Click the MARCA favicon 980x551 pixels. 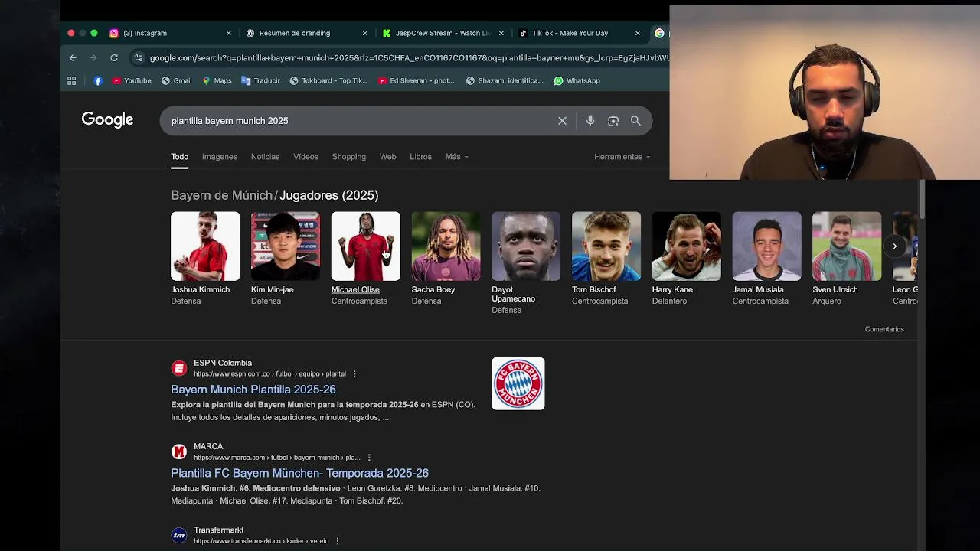click(x=179, y=452)
